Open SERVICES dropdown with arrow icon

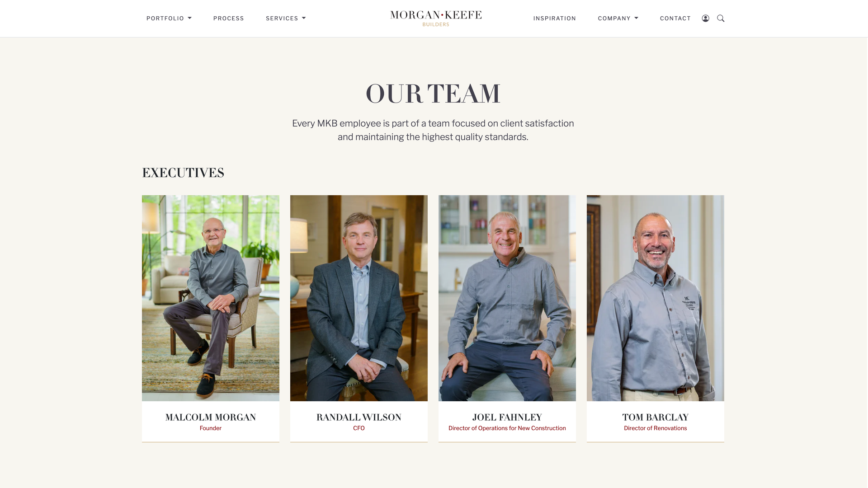pos(286,18)
